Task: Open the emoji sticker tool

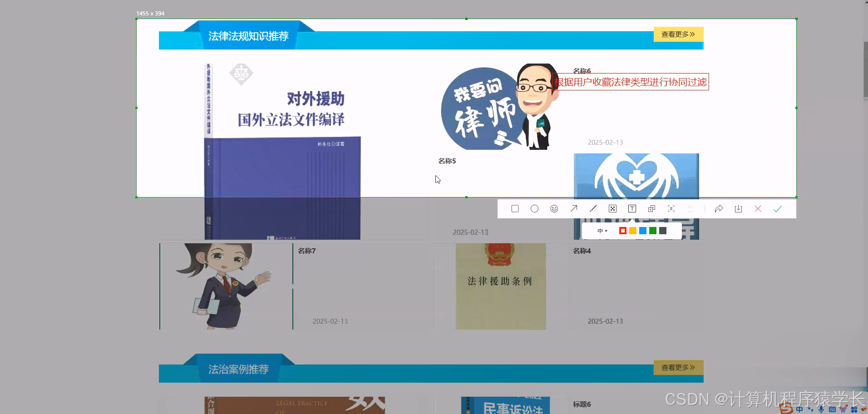Action: [x=554, y=208]
